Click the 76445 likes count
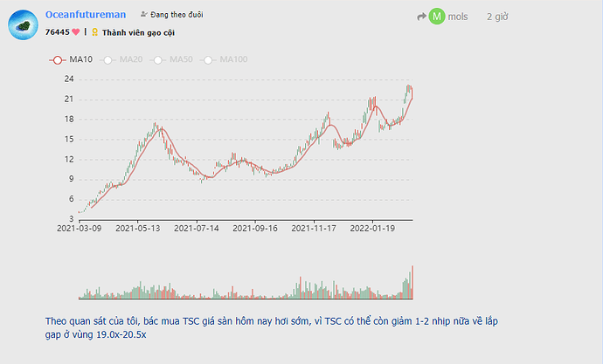This screenshot has height=364, width=603. (x=58, y=32)
